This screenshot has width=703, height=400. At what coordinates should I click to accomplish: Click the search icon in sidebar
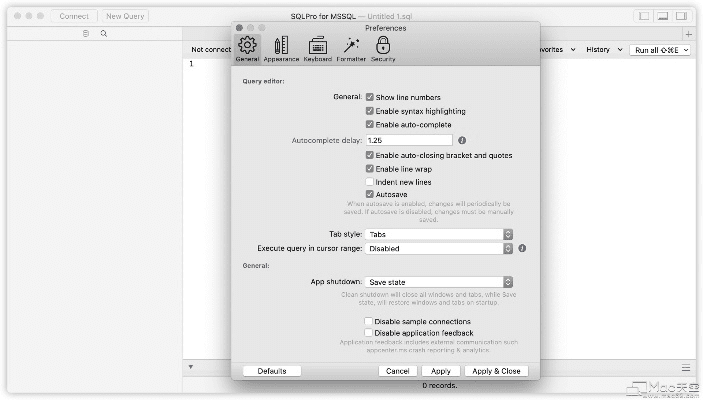[x=104, y=34]
